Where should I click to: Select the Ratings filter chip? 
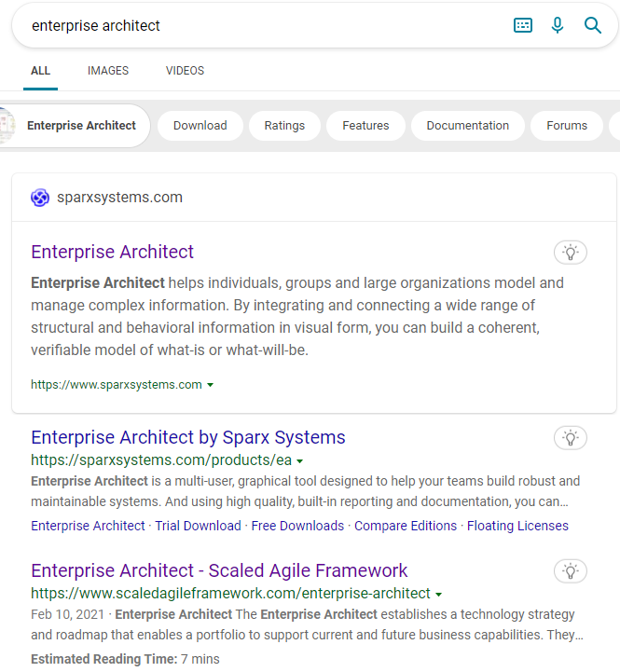284,126
